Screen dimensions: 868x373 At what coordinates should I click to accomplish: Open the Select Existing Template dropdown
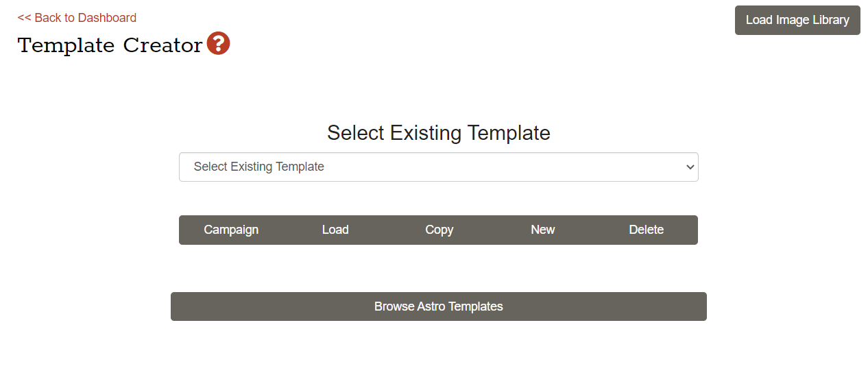[x=438, y=167]
